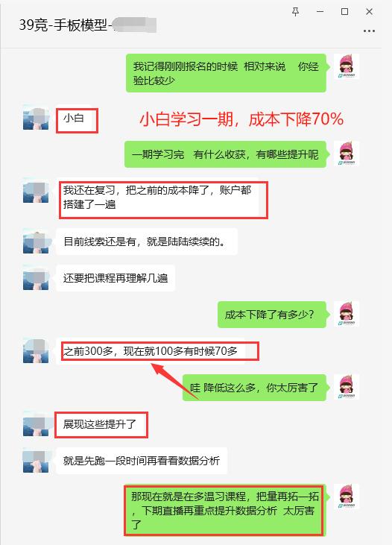Open the three-dot chat options menu
The height and width of the screenshot is (545, 392).
[x=369, y=31]
